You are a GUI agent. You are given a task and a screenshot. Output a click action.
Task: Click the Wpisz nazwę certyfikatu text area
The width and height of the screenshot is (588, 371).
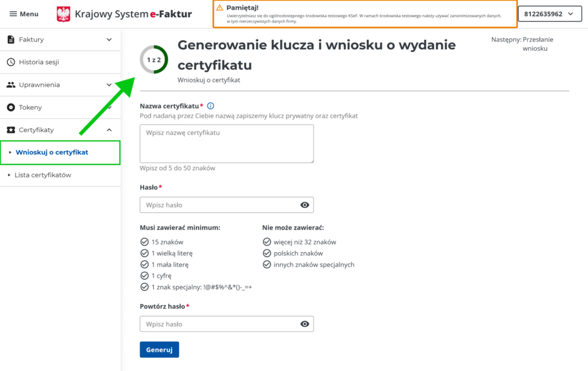tap(226, 144)
